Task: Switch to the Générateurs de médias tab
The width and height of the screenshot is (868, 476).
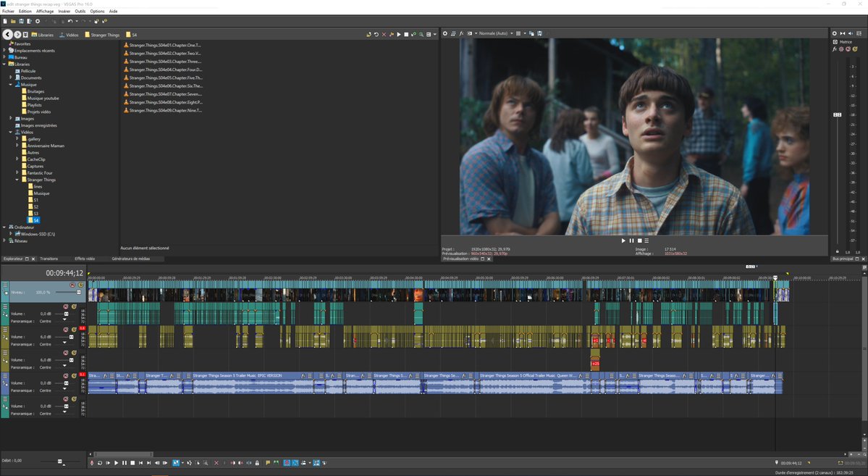Action: 130,259
